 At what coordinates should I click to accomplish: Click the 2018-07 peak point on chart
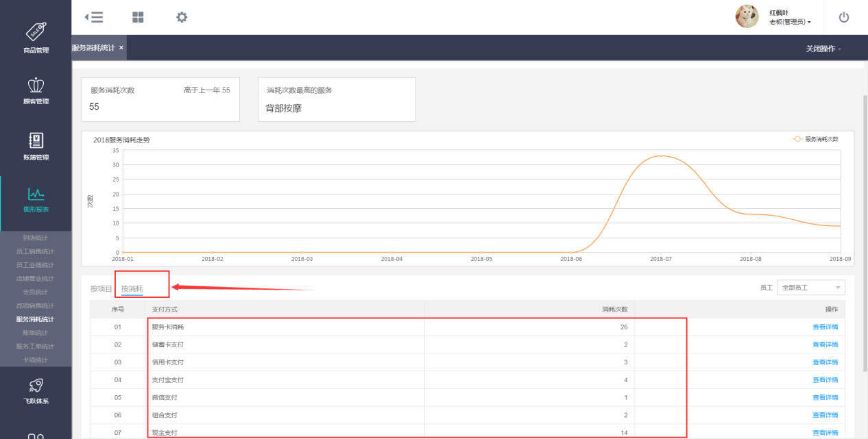pyautogui.click(x=661, y=156)
